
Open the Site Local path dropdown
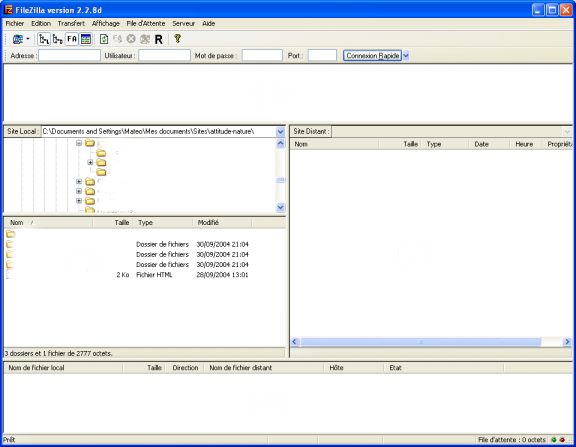click(x=280, y=131)
